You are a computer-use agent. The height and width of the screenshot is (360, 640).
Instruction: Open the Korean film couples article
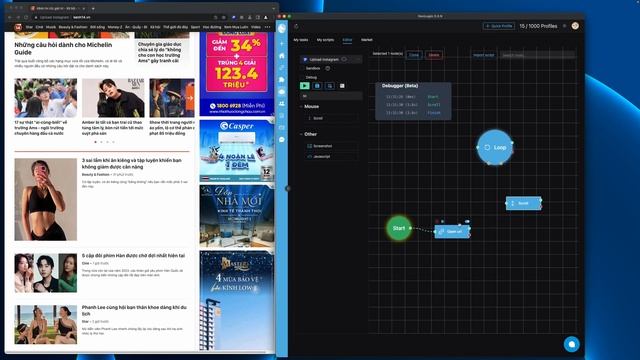tap(133, 255)
